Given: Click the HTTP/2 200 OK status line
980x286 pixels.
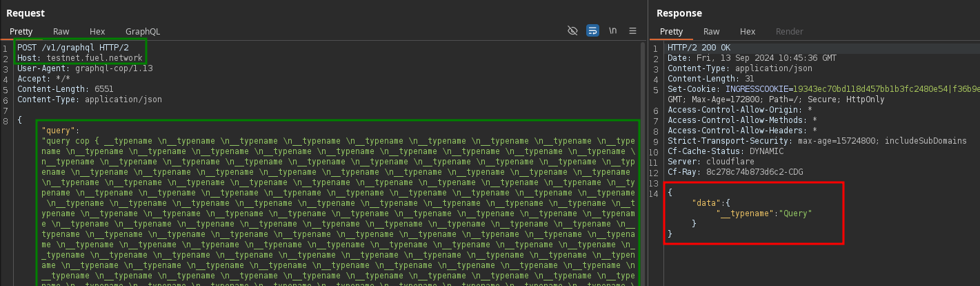Looking at the screenshot, I should tap(699, 48).
